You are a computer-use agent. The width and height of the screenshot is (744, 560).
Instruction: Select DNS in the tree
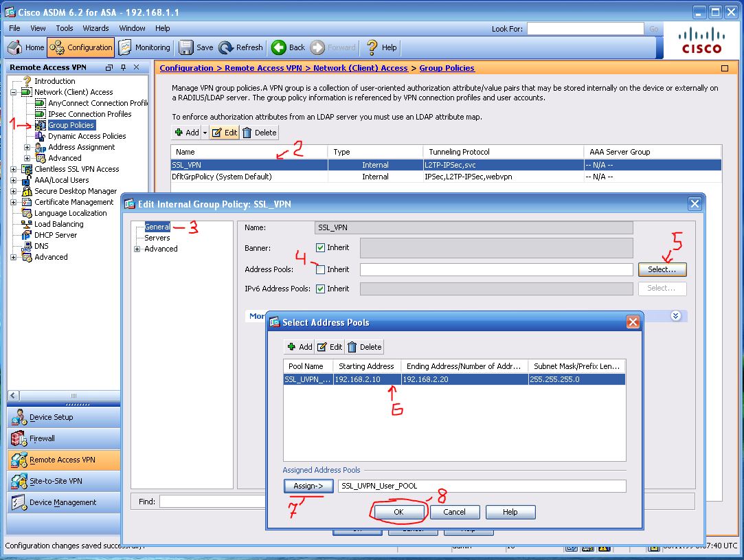pos(41,246)
